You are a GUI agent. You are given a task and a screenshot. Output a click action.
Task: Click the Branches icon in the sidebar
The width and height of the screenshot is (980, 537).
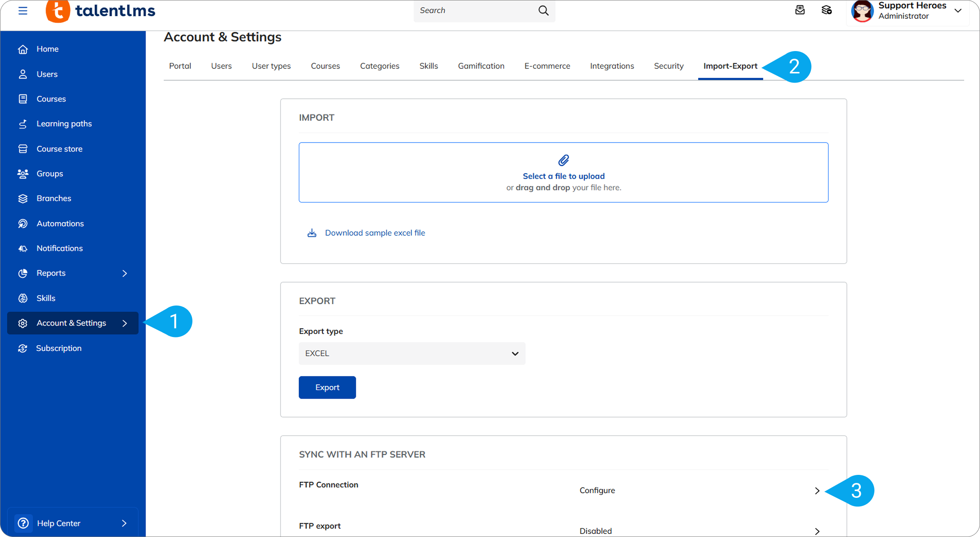[x=23, y=199]
